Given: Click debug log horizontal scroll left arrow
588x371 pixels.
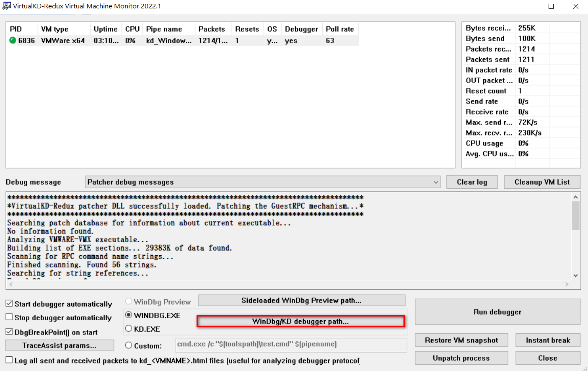Looking at the screenshot, I should tap(11, 284).
